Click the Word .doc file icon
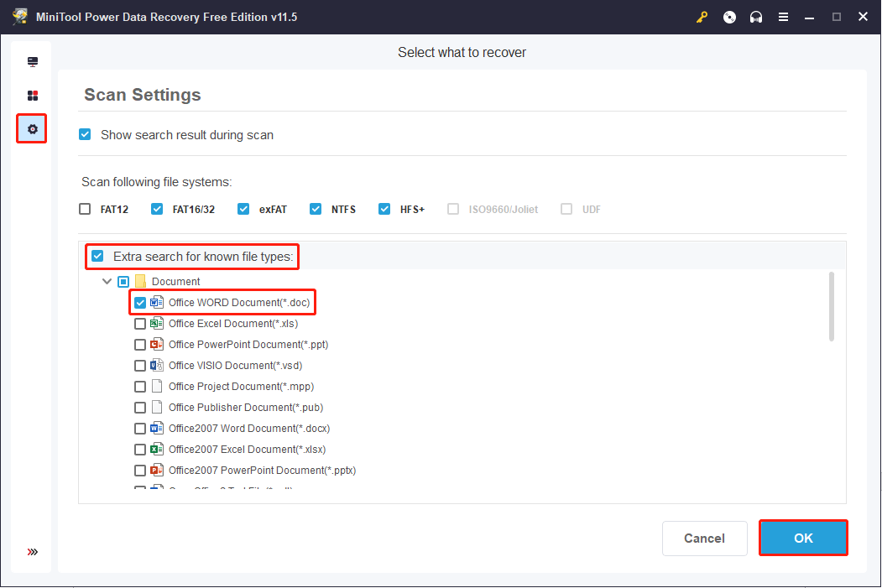This screenshot has width=882, height=588. tap(157, 303)
